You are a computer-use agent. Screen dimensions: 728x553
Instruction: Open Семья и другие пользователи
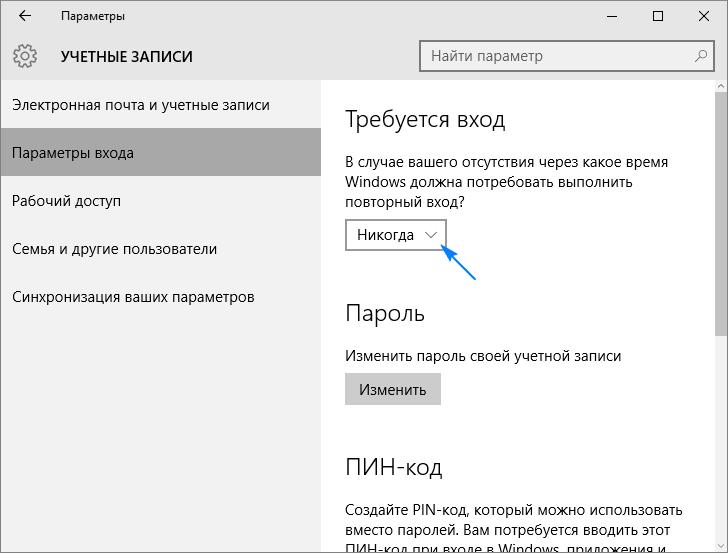coord(114,249)
